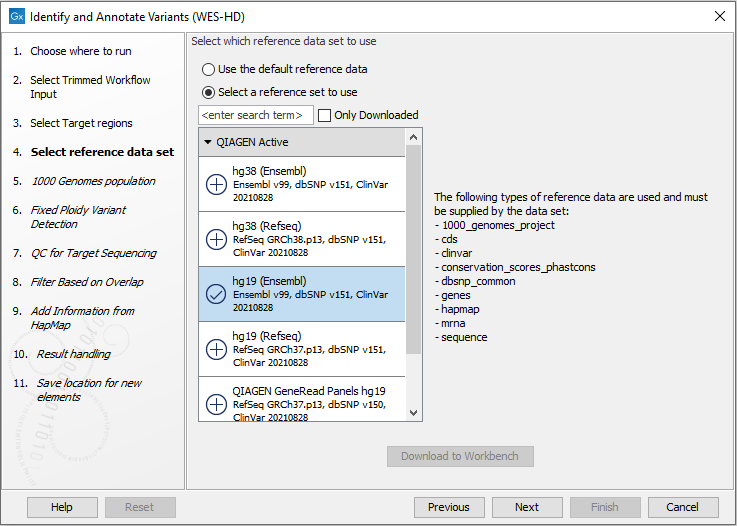Select the hg38 (Refseq) title text
Image resolution: width=737 pixels, height=526 pixels.
(267, 226)
